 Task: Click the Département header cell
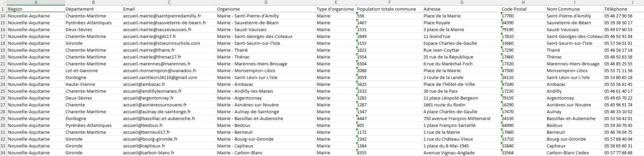(x=94, y=9)
